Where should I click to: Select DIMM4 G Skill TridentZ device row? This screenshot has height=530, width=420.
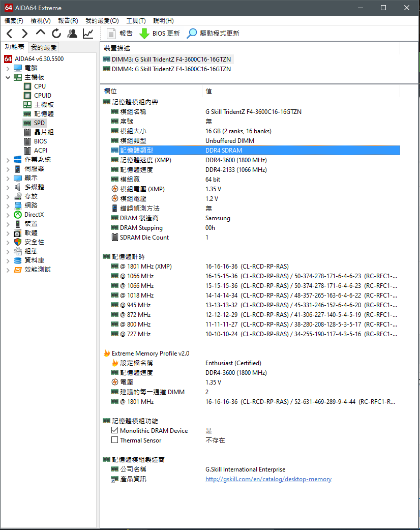pyautogui.click(x=168, y=69)
